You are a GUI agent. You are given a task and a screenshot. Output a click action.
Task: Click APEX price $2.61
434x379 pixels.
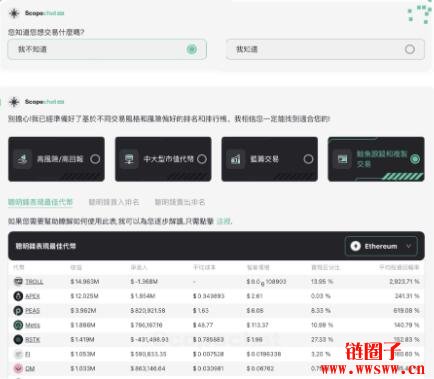(x=255, y=296)
